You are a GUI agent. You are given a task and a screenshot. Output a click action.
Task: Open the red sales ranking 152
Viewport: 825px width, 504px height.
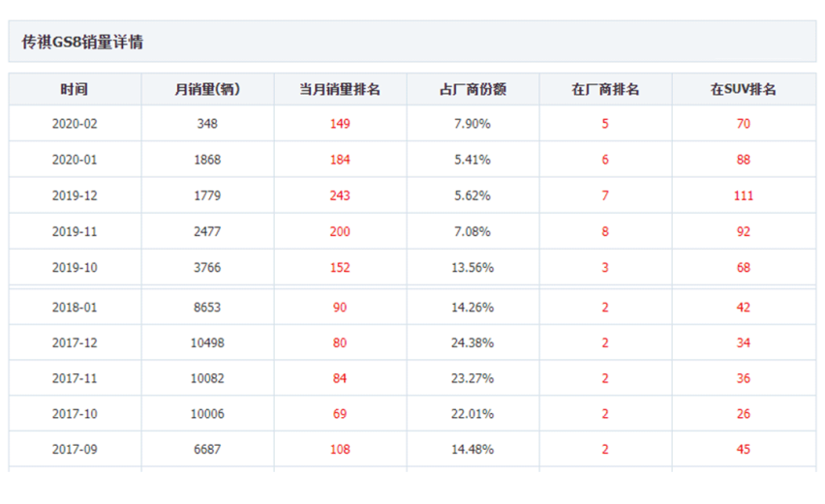[340, 268]
